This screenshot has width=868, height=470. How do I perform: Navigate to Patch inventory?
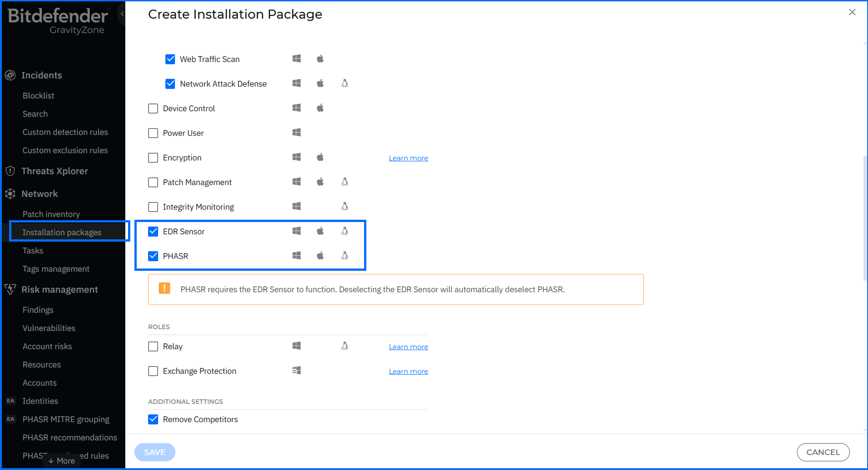[51, 214]
